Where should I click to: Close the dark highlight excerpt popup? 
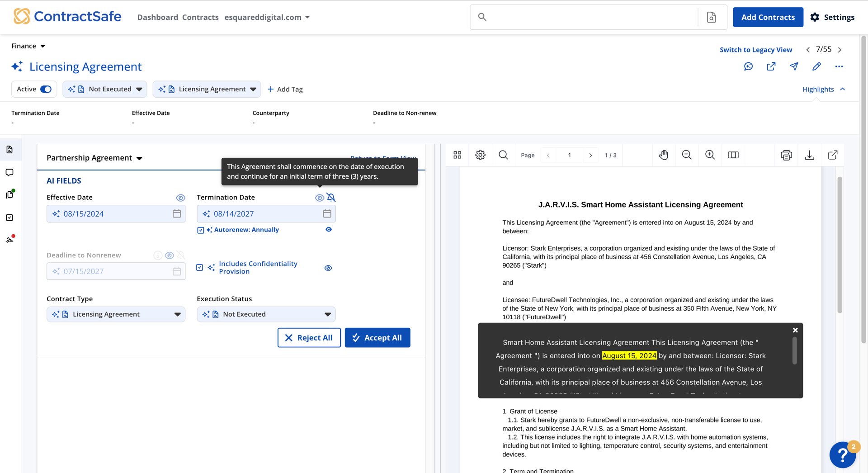[795, 331]
